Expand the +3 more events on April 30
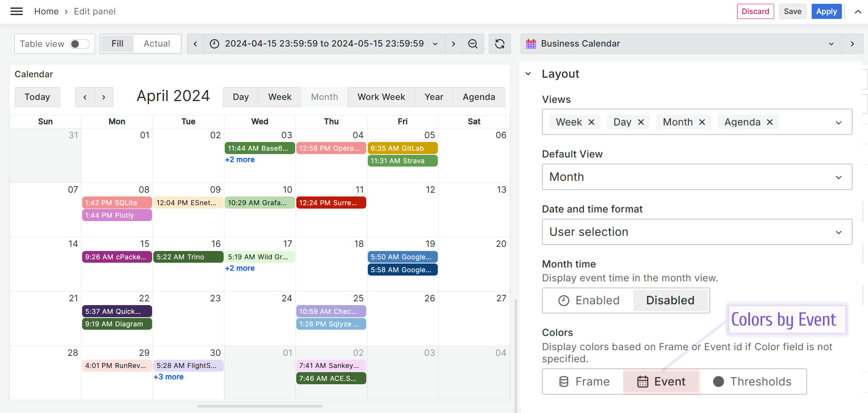 169,377
